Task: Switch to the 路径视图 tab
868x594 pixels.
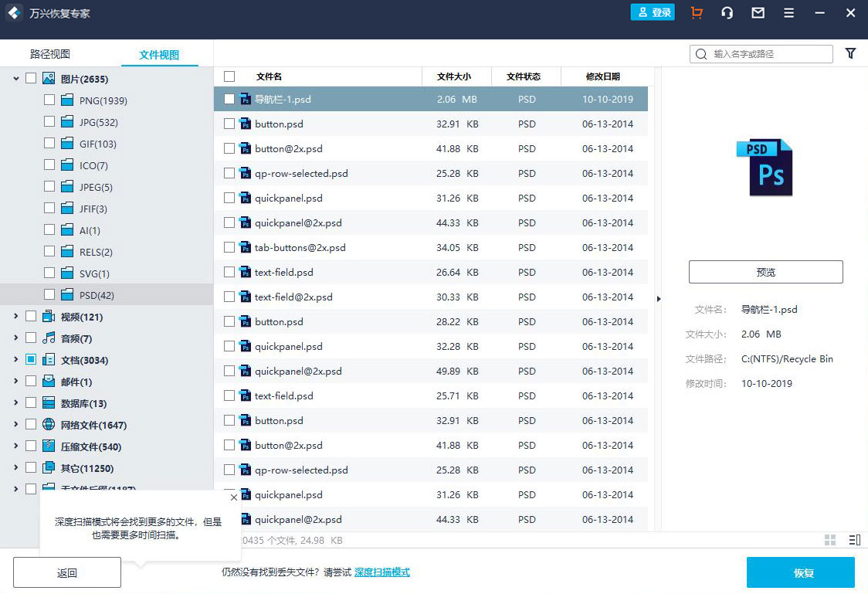Action: pos(50,54)
